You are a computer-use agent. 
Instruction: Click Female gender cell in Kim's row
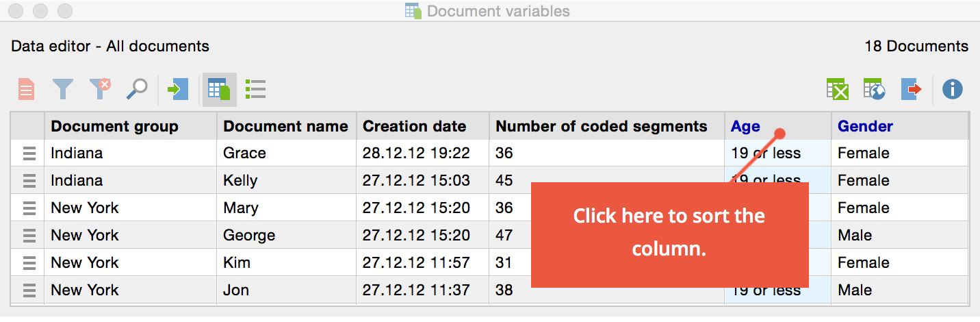(x=864, y=263)
